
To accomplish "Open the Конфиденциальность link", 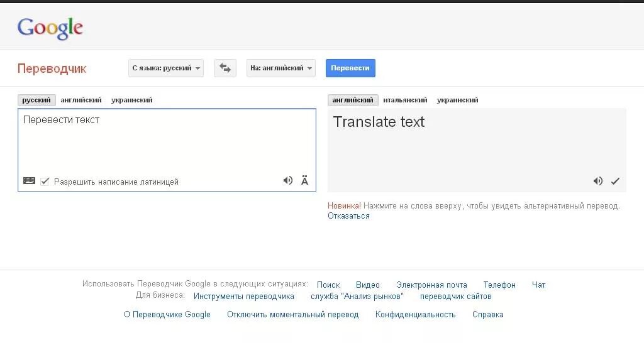I will click(415, 315).
